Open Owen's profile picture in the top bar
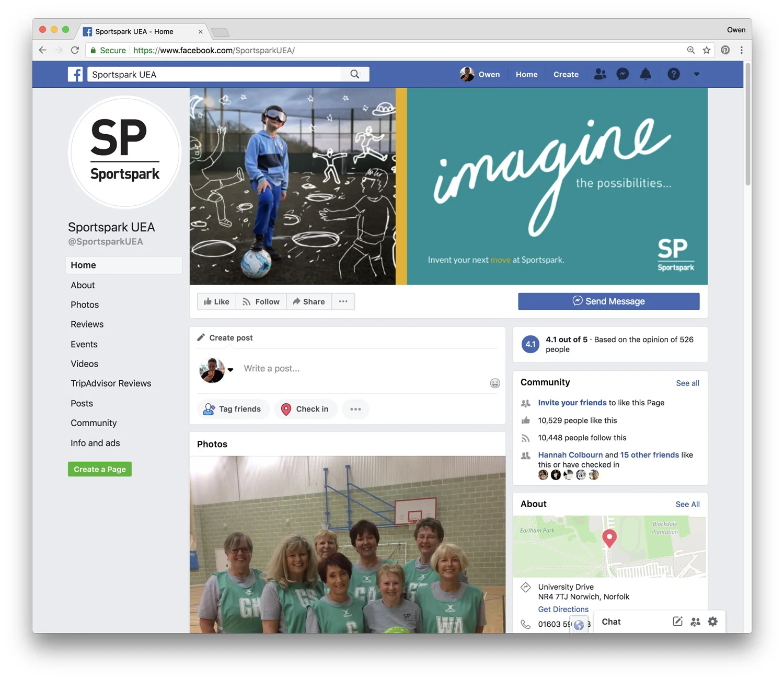The width and height of the screenshot is (784, 679). (x=467, y=74)
